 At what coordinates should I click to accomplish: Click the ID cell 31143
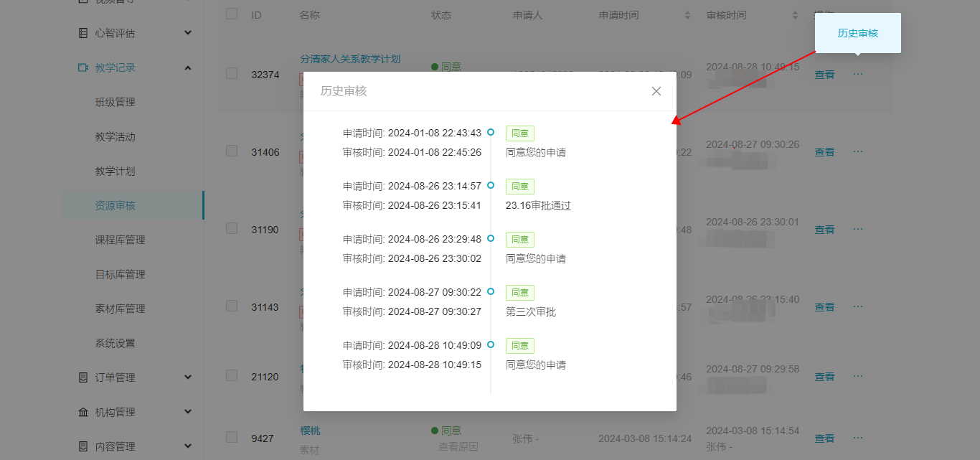click(265, 307)
